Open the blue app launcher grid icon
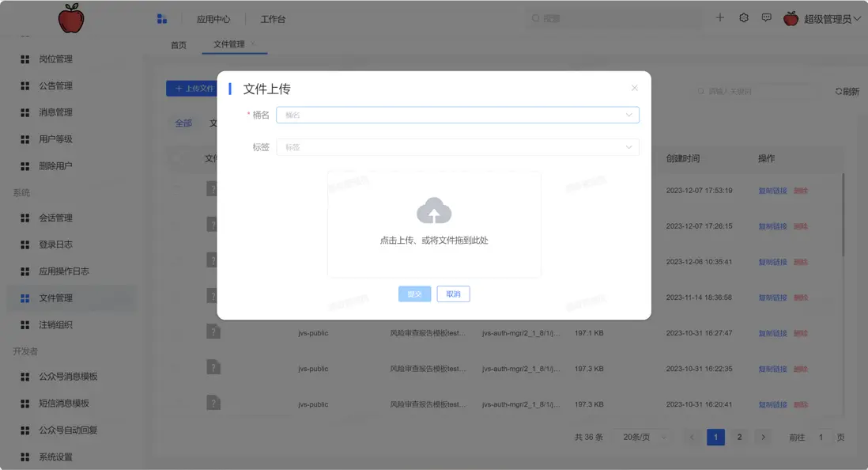Viewport: 868px width, 470px height. (x=163, y=17)
